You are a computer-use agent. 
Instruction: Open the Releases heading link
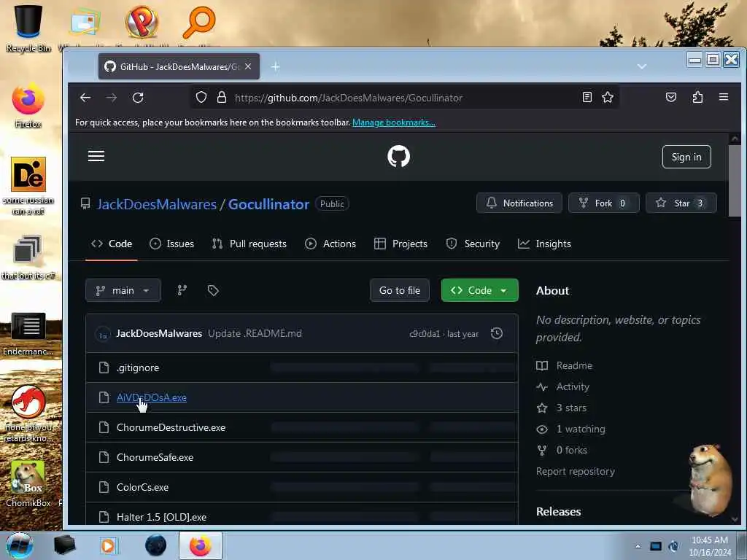[x=558, y=511]
